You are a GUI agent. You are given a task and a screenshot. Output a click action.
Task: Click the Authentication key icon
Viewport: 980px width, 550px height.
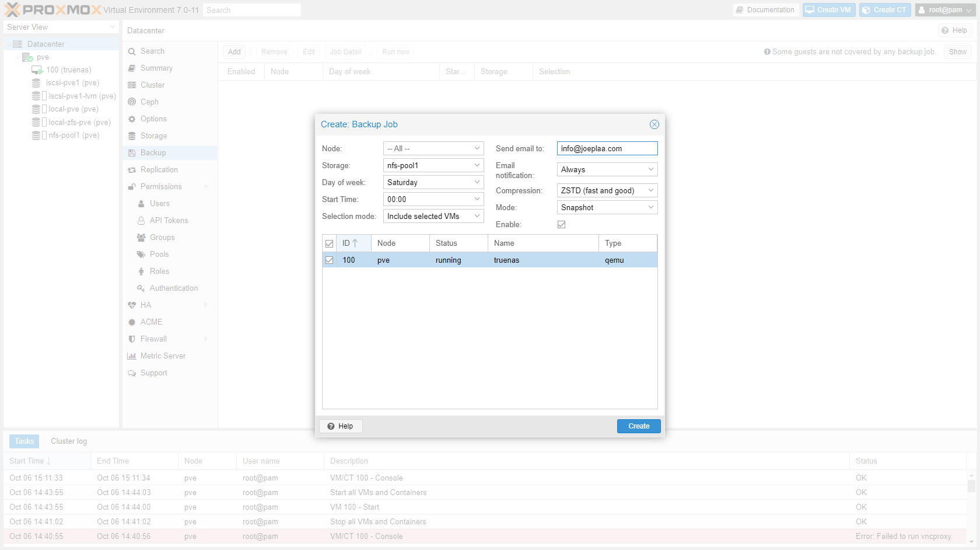pos(141,288)
